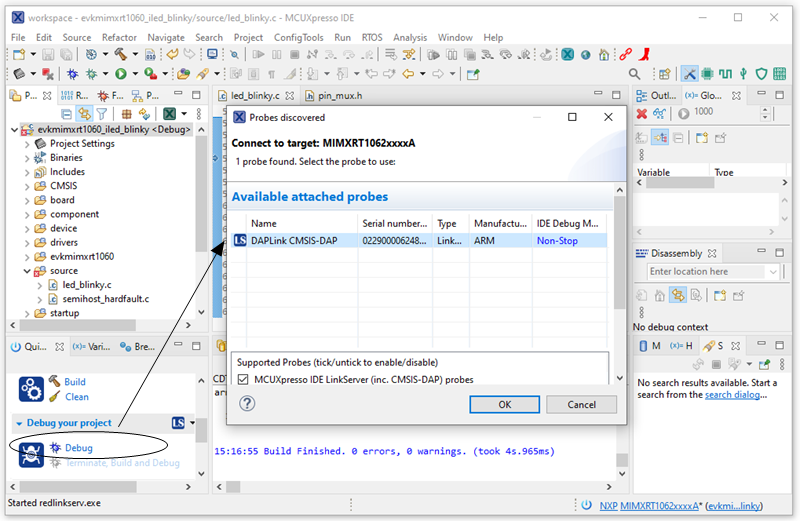Screen dimensions: 800x521
Task: Increment the 1000 refresh value stepper up arrow
Action: [764, 110]
